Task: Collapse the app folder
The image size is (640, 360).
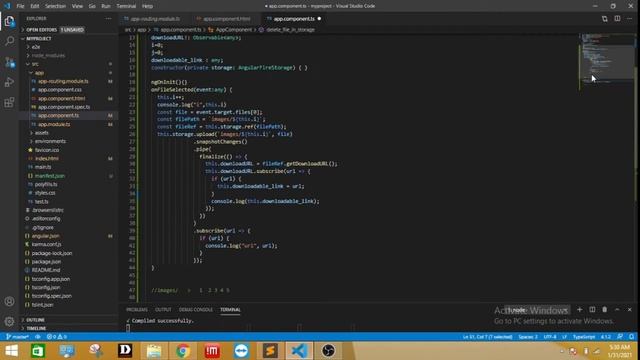Action: coord(39,73)
